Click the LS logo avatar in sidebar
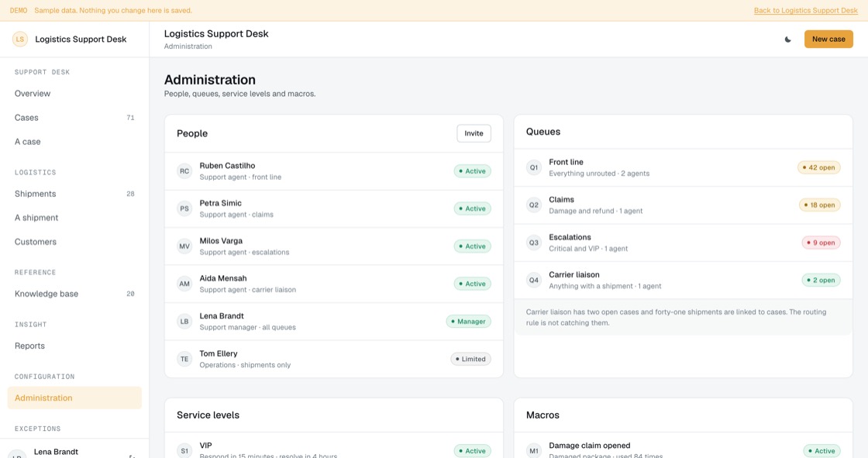 pyautogui.click(x=20, y=40)
